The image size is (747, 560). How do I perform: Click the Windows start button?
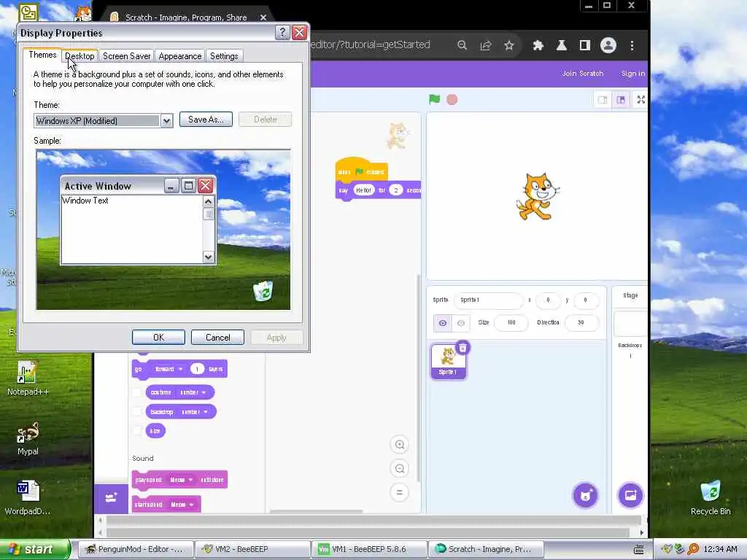tap(34, 549)
